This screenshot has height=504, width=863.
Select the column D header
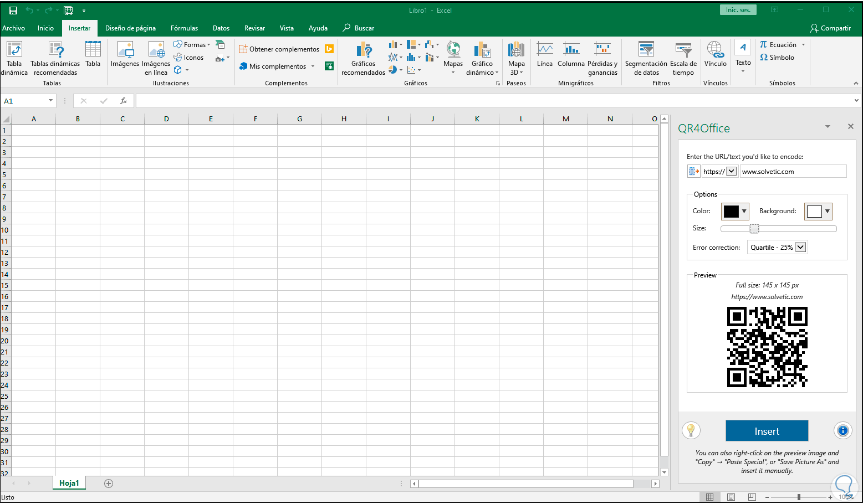click(x=166, y=119)
